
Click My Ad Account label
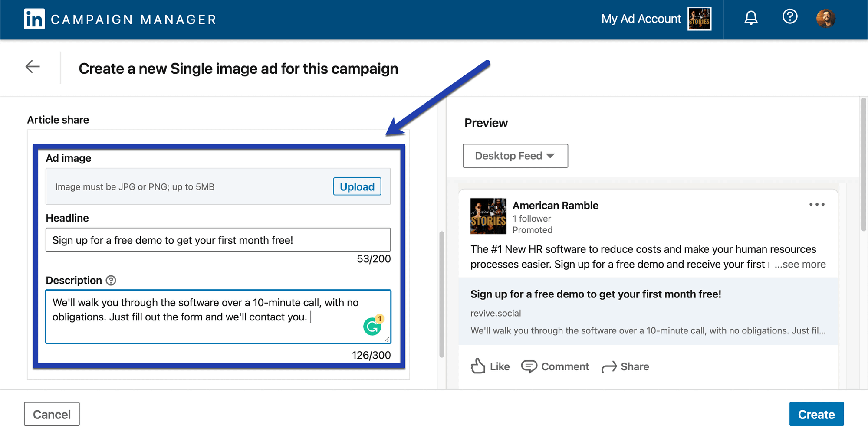[641, 19]
